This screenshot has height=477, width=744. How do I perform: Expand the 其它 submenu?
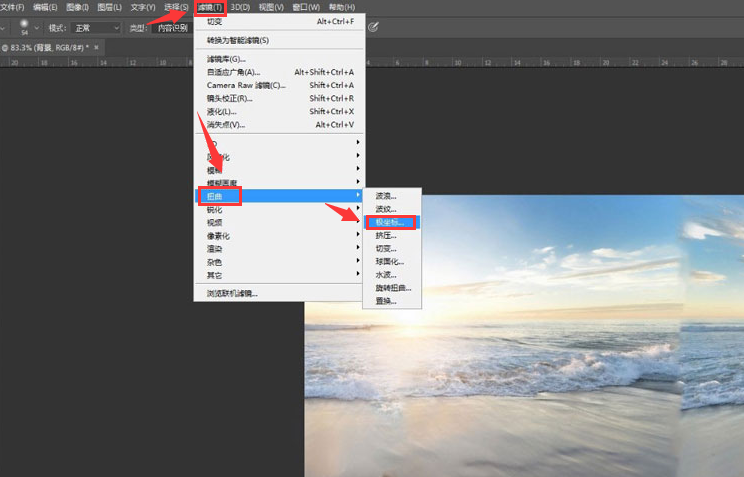tap(279, 275)
